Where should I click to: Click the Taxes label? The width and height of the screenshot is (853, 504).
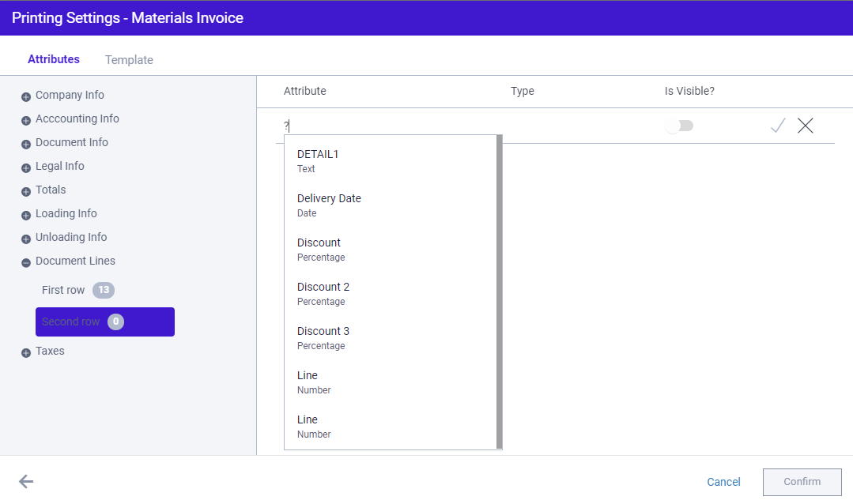tap(50, 352)
